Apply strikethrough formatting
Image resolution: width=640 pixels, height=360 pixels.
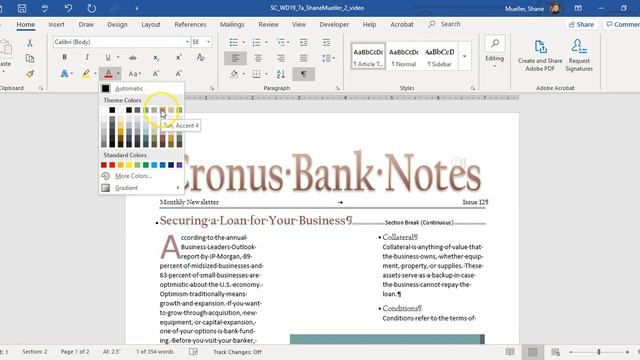(x=133, y=58)
